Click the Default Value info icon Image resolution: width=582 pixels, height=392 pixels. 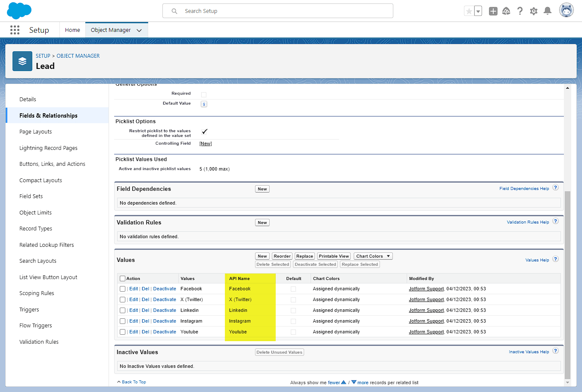tap(204, 104)
